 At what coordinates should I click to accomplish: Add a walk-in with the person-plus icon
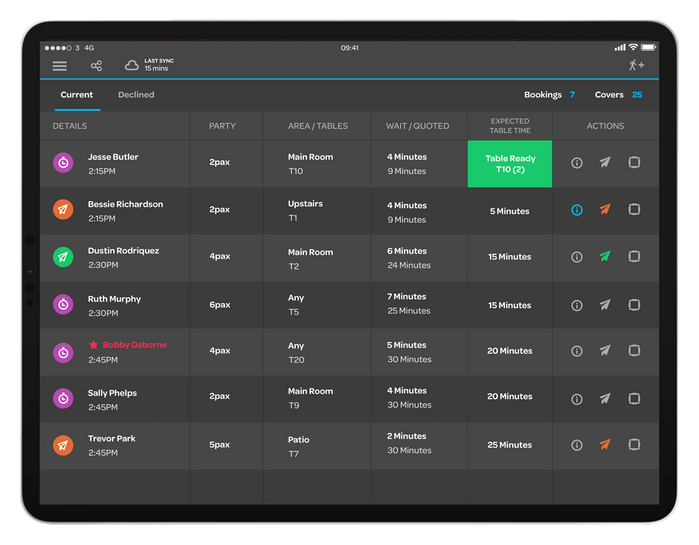tap(636, 65)
